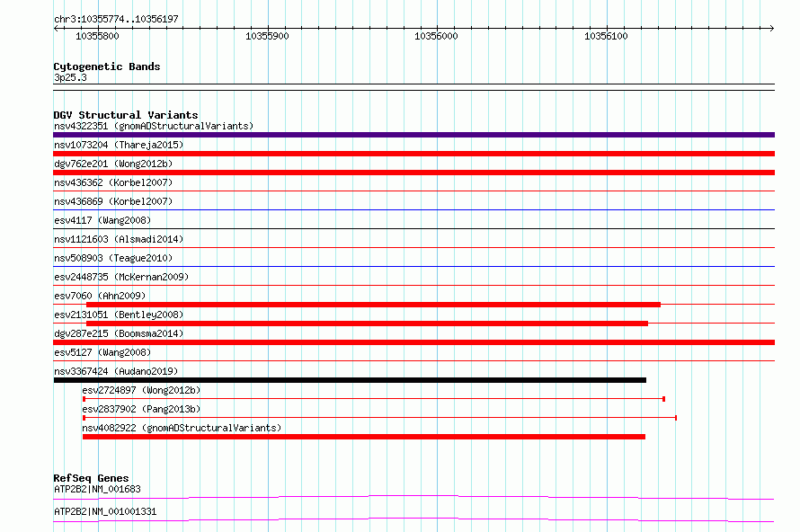Open variant nsv436362 (Korbel2007) label
Viewport: 800px width, 532px height.
coord(113,182)
